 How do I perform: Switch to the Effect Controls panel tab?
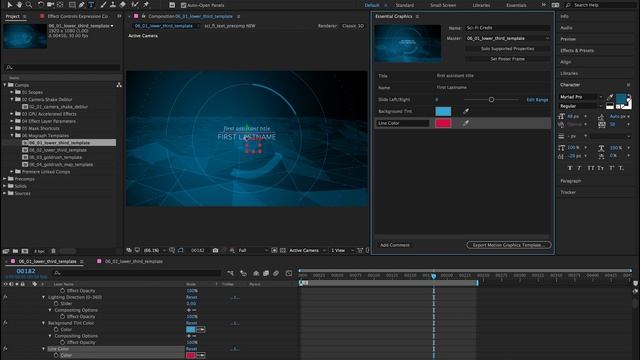(x=78, y=16)
